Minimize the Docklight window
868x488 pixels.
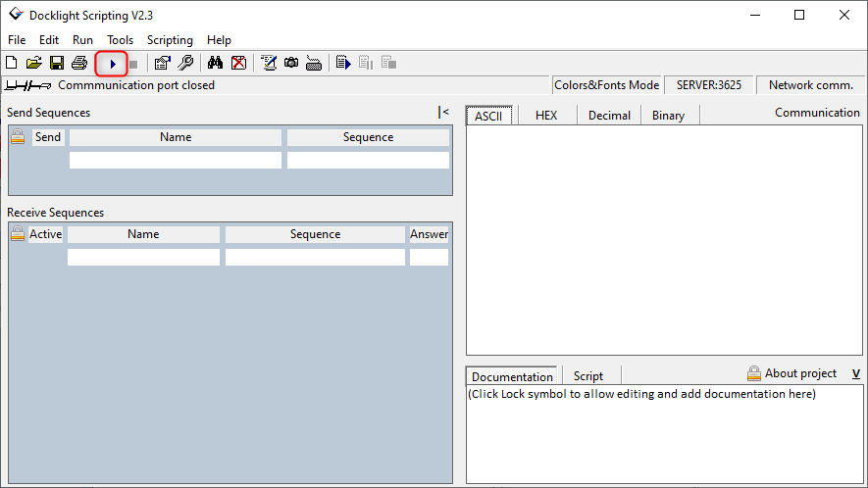[754, 15]
